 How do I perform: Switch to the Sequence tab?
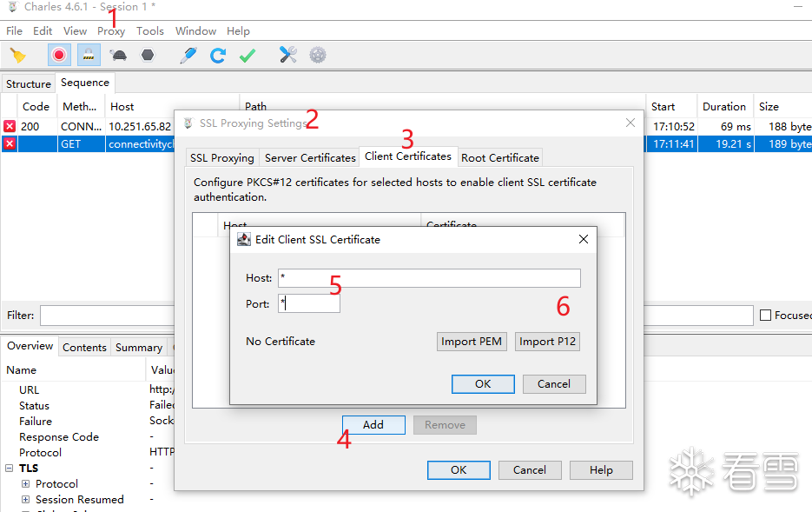(x=85, y=83)
